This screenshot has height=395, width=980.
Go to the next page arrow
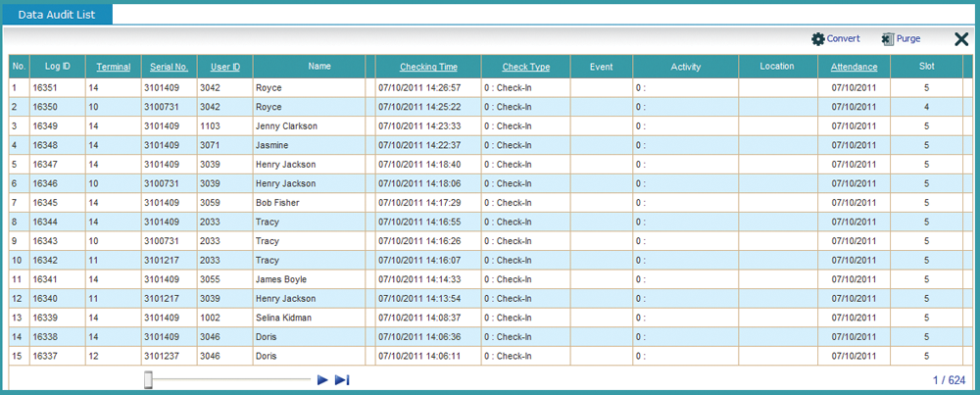point(322,380)
